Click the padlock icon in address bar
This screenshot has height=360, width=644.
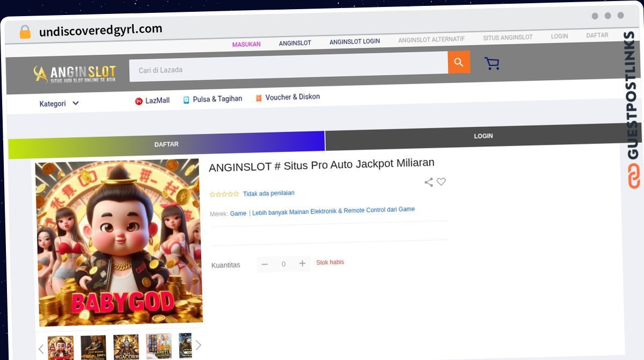(25, 32)
